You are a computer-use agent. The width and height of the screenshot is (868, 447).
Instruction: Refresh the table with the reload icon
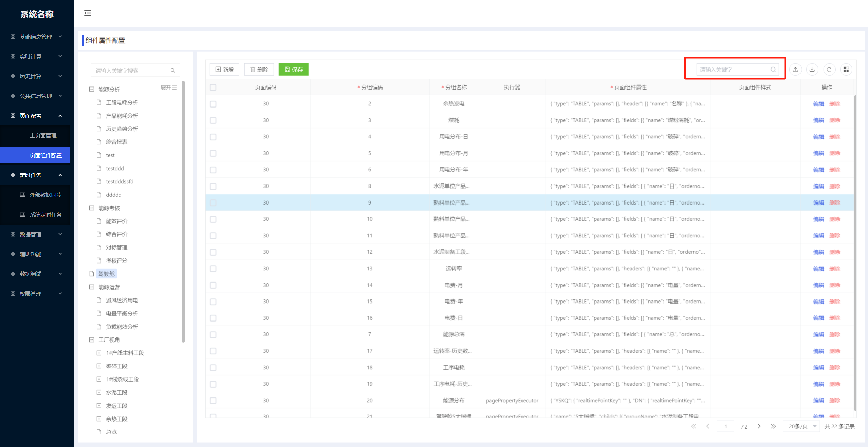(x=829, y=70)
